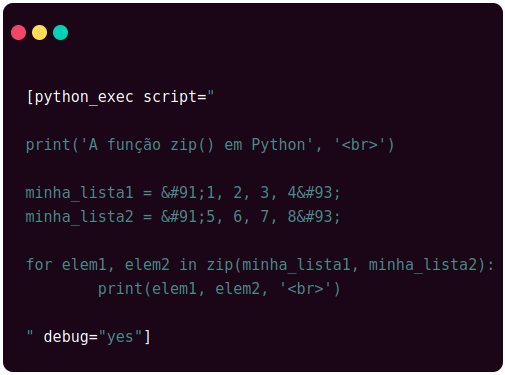Click the &#91; entity before 1, 2
The image size is (505, 375).
point(183,193)
